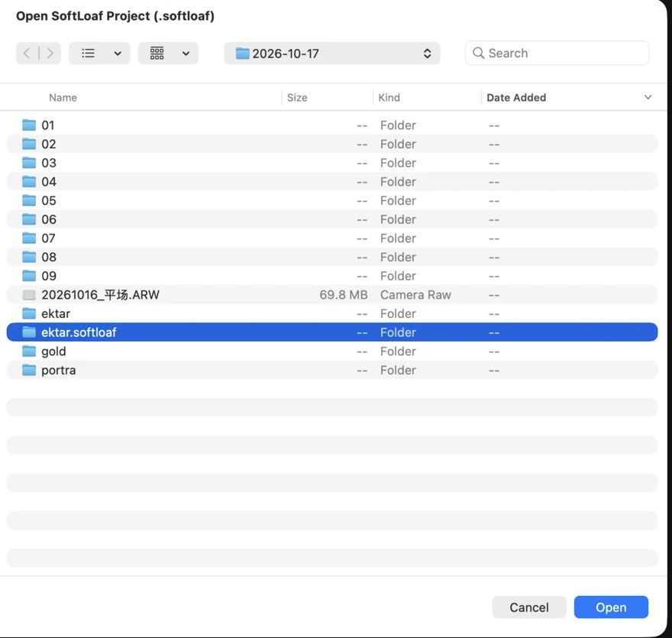
Task: Click the 69.8 MB size value
Action: (344, 295)
